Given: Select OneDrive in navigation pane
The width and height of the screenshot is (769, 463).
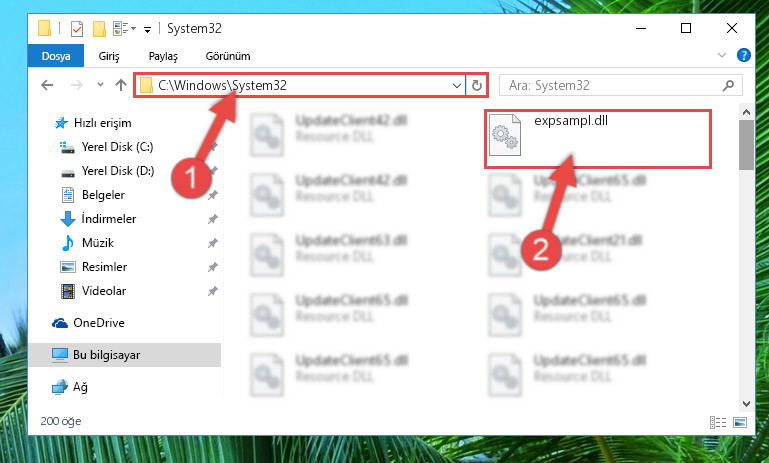Looking at the screenshot, I should pyautogui.click(x=99, y=323).
